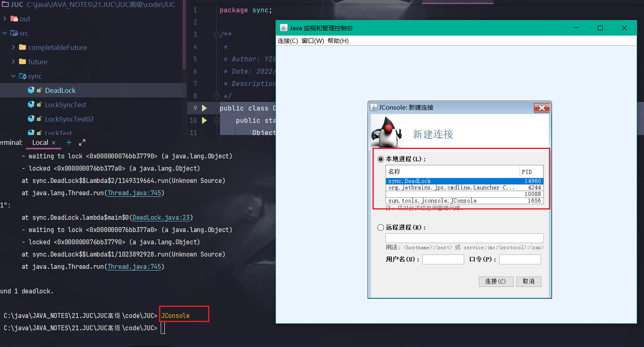Screen dimensions: 644x347
Task: Open the LockSyncTest class file
Action: click(65, 105)
